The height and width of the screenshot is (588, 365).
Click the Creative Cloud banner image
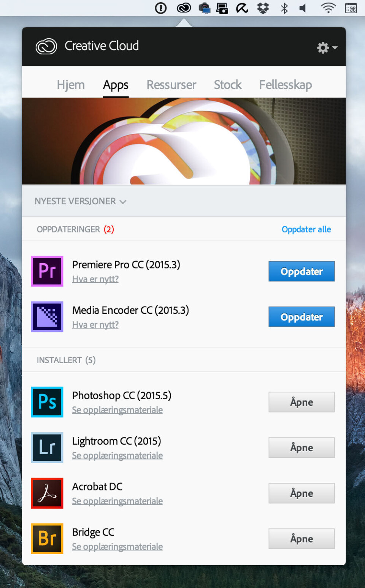click(x=184, y=141)
